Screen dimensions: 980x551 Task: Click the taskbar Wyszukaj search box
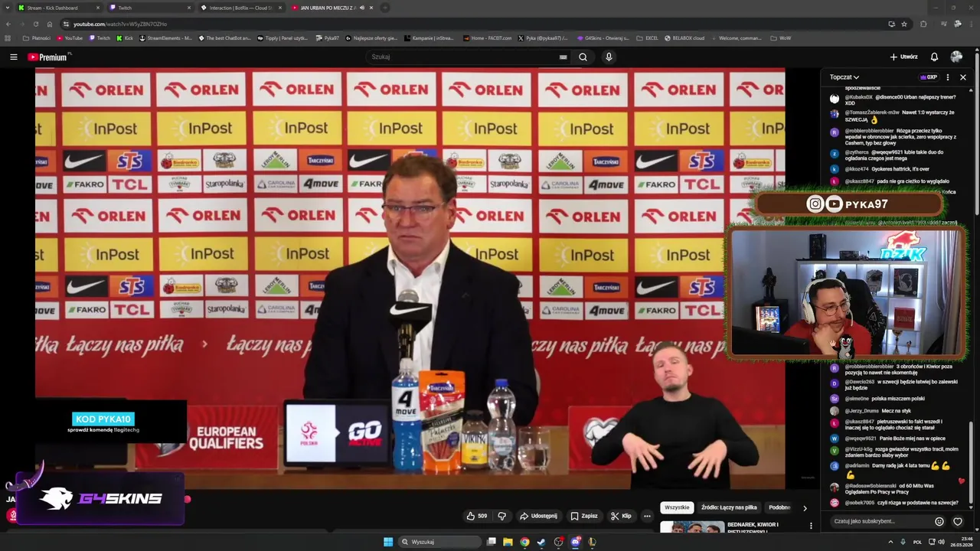pyautogui.click(x=440, y=542)
